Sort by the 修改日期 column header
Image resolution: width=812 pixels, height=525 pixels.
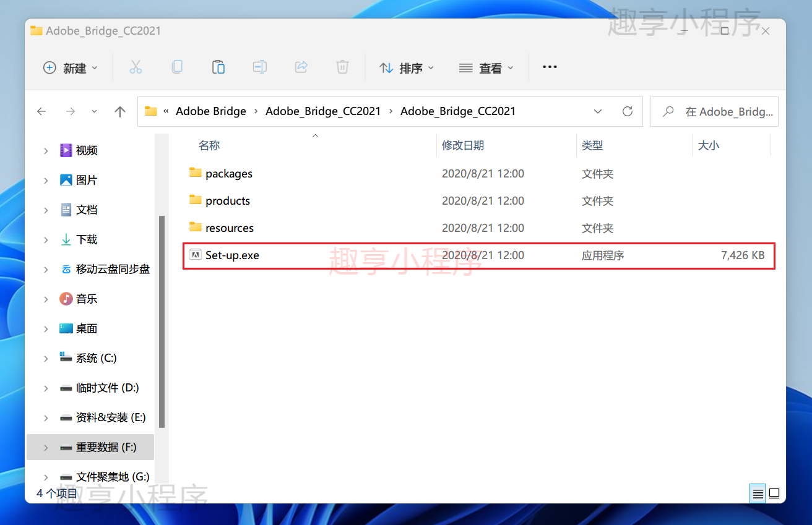463,145
